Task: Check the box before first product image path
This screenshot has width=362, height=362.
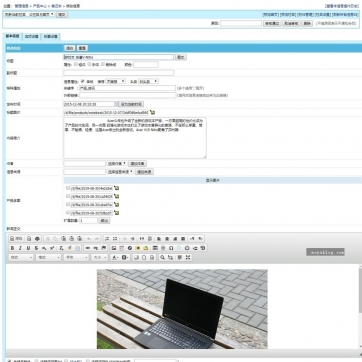Action: click(x=68, y=188)
